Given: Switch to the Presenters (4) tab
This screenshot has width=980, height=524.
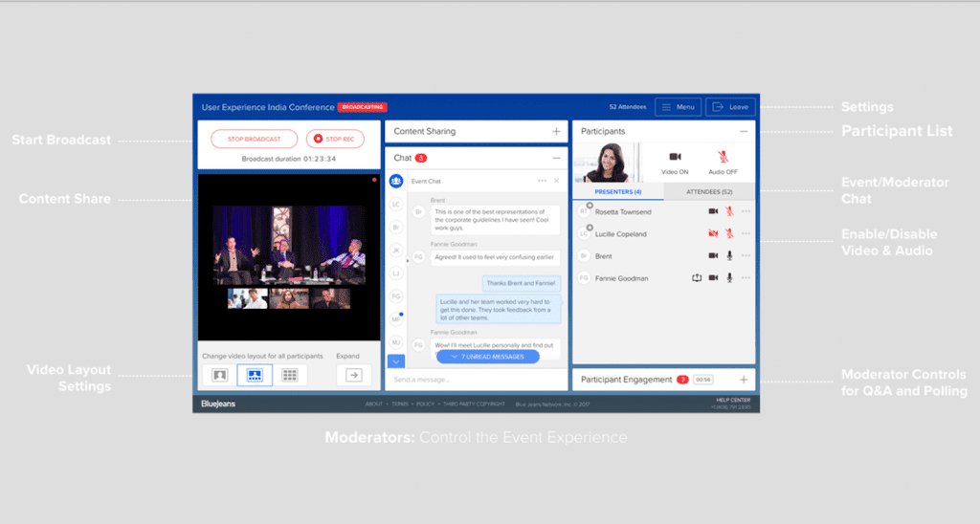Looking at the screenshot, I should pos(617,192).
